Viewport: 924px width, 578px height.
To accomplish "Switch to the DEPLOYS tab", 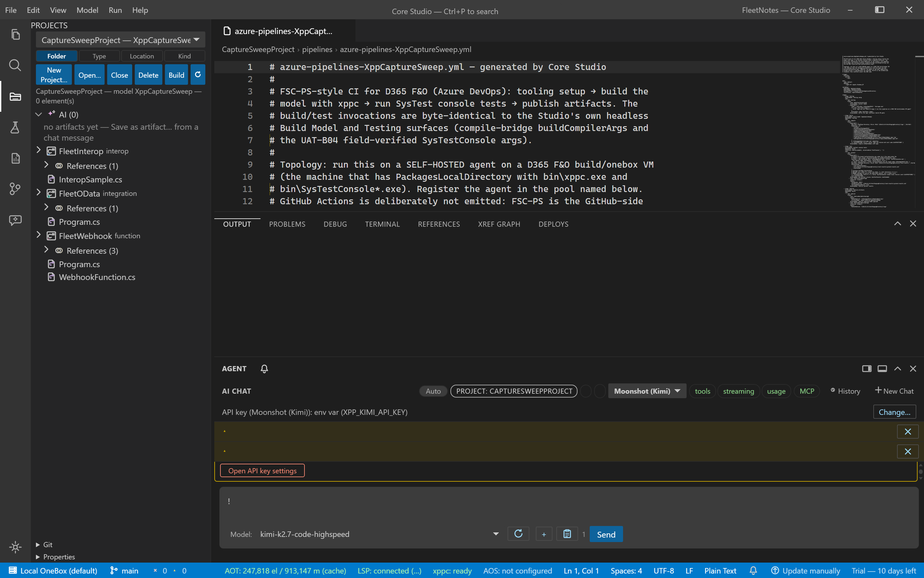I will pyautogui.click(x=553, y=224).
